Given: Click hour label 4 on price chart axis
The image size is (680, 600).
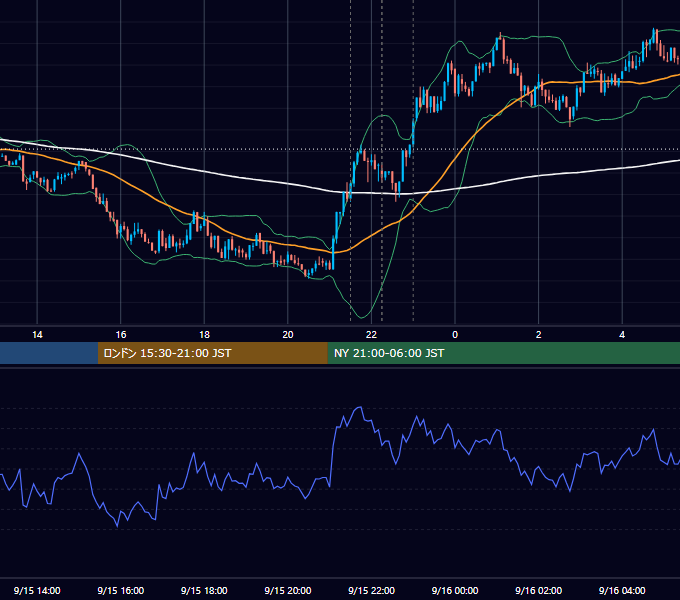Looking at the screenshot, I should [622, 335].
